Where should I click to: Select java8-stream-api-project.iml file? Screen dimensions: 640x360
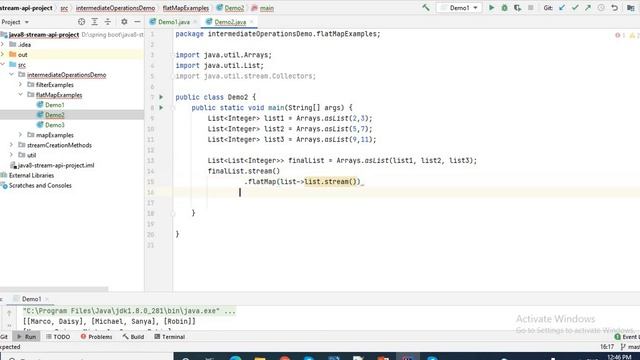pyautogui.click(x=56, y=165)
